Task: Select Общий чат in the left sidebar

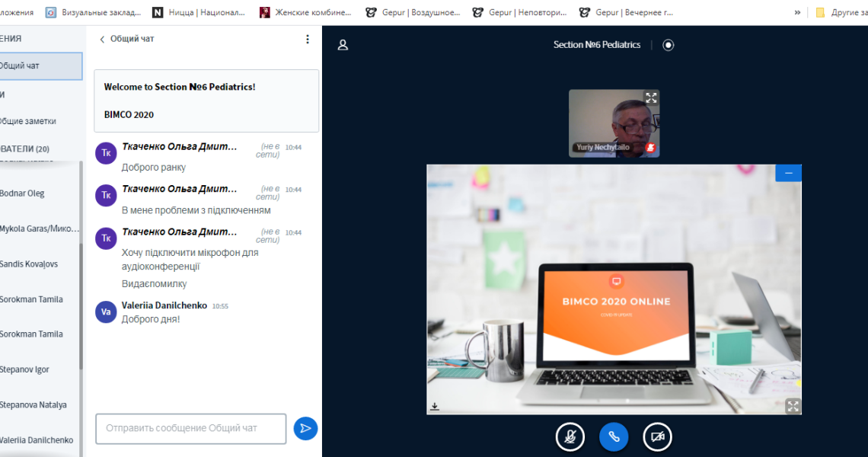Action: pyautogui.click(x=41, y=66)
